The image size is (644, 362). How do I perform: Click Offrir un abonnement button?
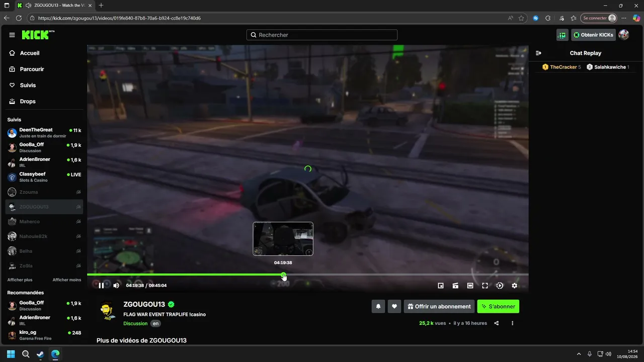[439, 306]
